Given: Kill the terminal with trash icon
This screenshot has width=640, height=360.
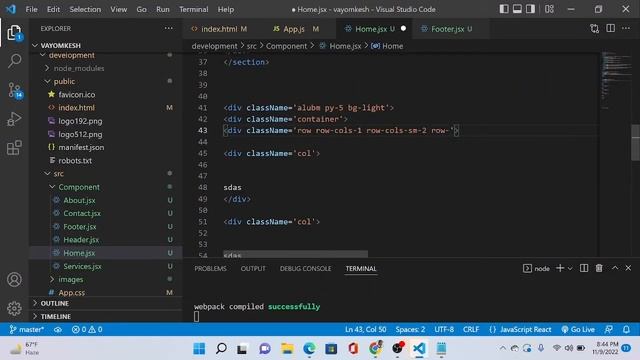Looking at the screenshot, I should (599, 268).
